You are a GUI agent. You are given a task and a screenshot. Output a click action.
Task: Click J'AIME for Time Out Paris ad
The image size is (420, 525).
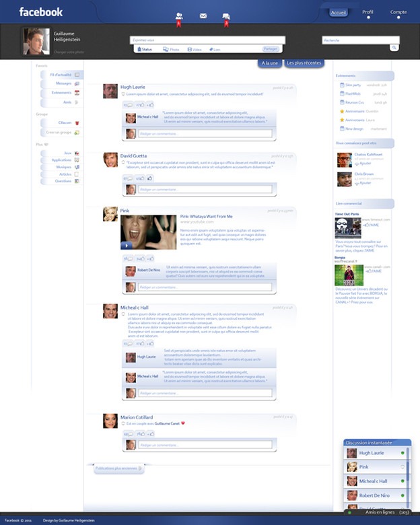click(x=372, y=225)
